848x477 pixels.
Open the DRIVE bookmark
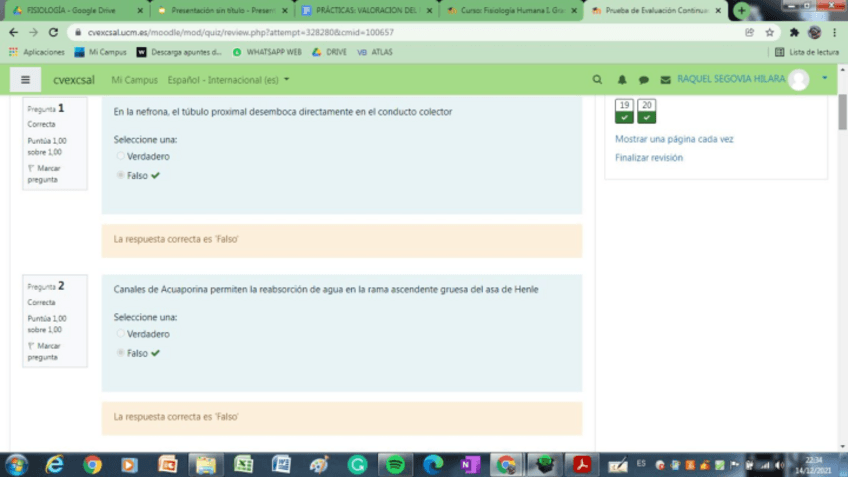(x=329, y=52)
